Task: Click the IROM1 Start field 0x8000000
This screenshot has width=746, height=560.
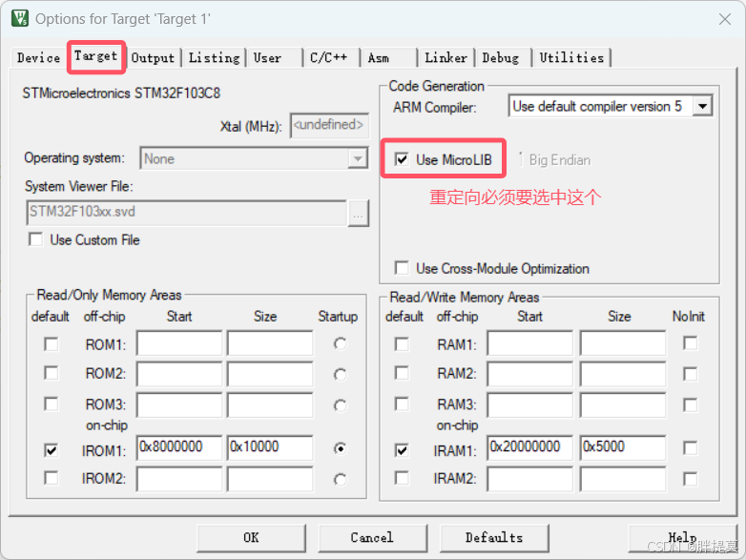Action: click(x=179, y=447)
